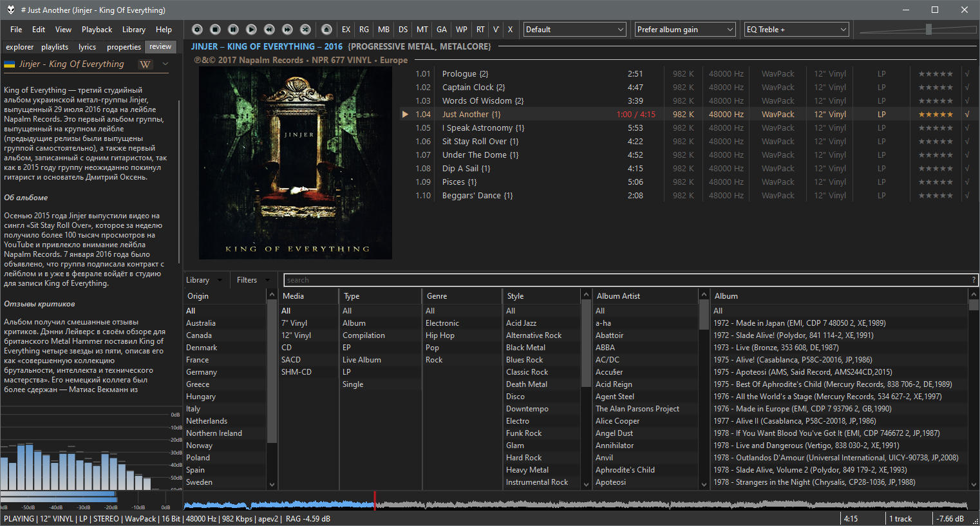
Task: Skip to the next track
Action: pos(288,30)
